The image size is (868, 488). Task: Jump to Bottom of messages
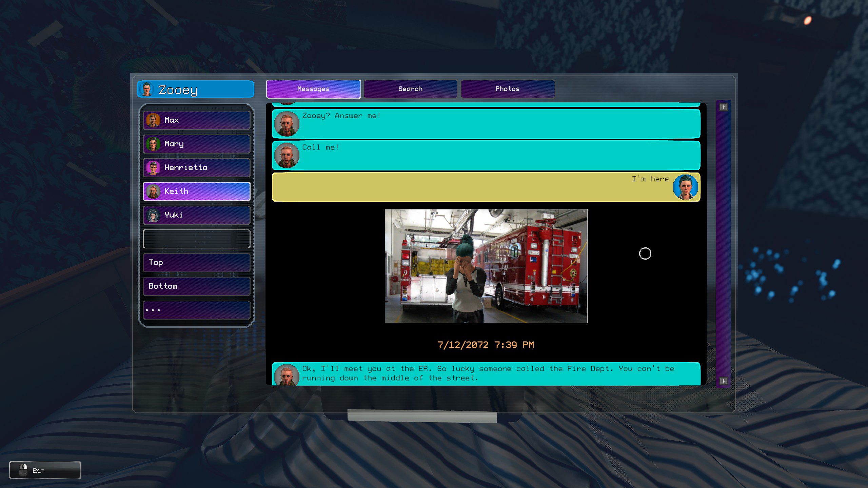click(x=196, y=286)
